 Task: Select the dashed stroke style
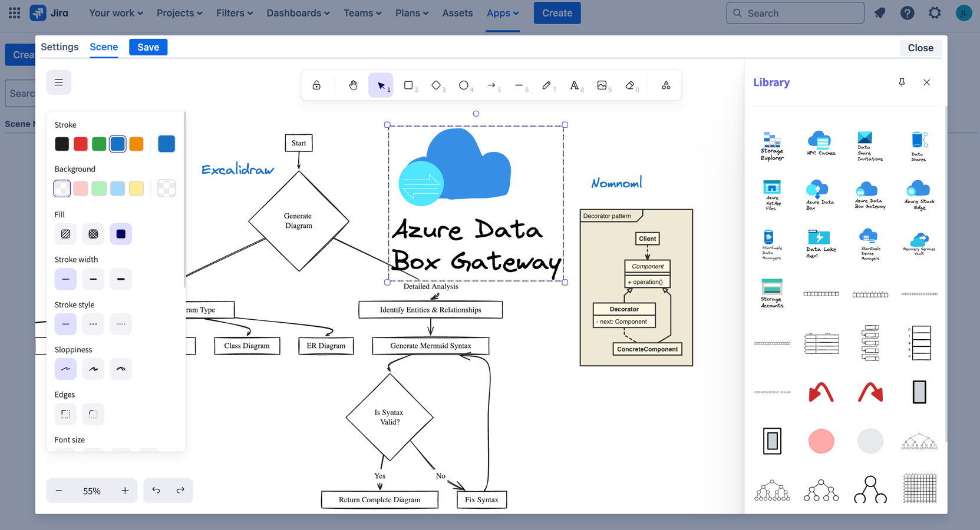tap(93, 324)
